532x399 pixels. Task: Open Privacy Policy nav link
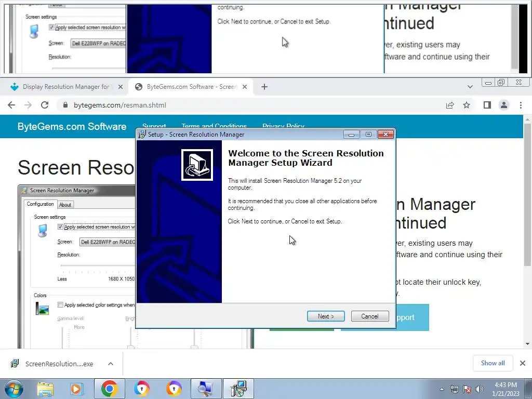283,126
